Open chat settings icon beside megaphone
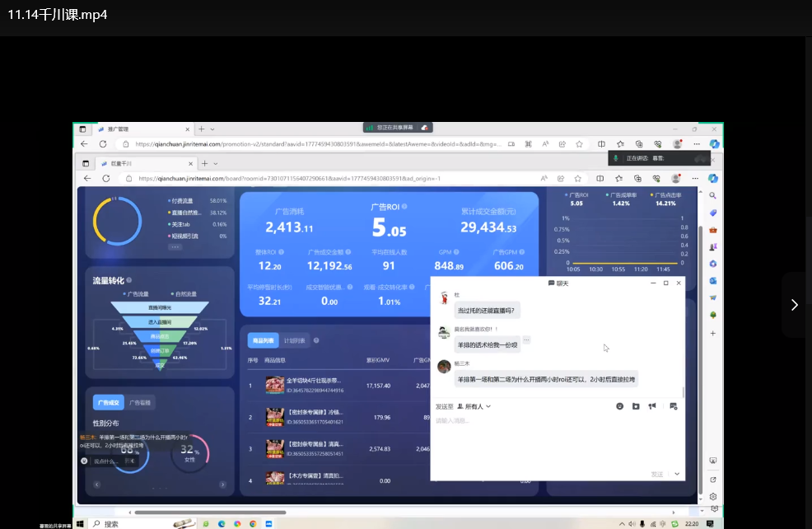812x529 pixels. pos(673,406)
